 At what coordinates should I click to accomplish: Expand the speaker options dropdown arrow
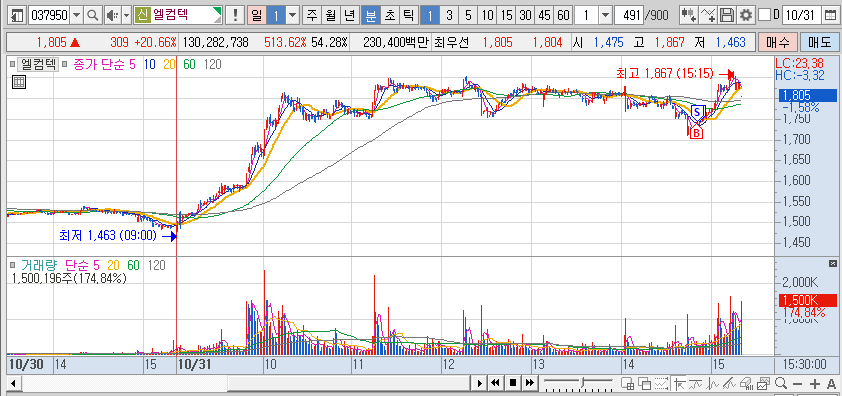126,15
